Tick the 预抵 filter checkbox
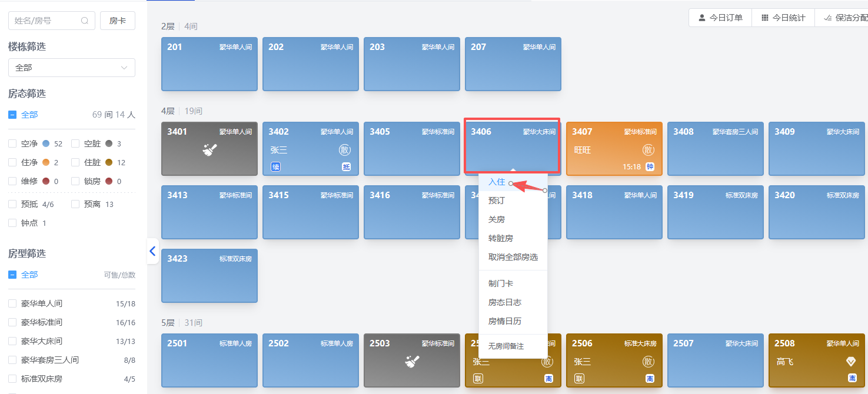Viewport: 868px width, 394px height. (12, 204)
